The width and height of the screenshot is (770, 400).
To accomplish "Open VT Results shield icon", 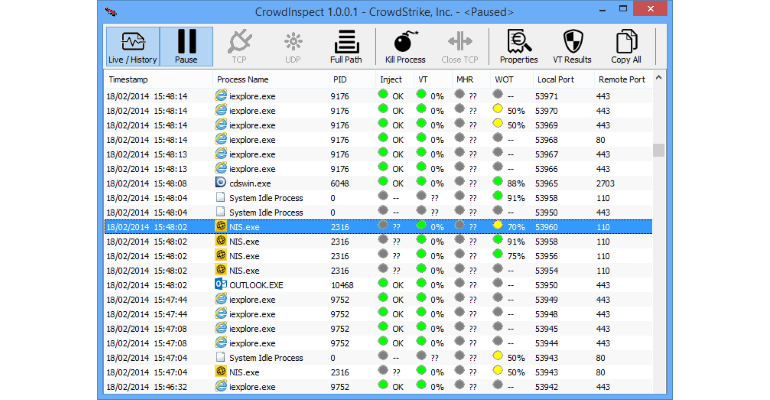I will 573,46.
